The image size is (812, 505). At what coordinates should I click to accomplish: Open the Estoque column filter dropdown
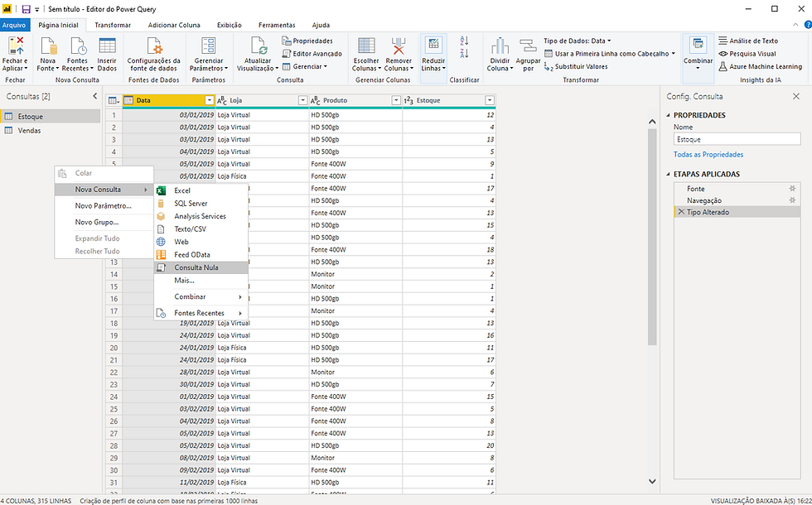point(490,100)
